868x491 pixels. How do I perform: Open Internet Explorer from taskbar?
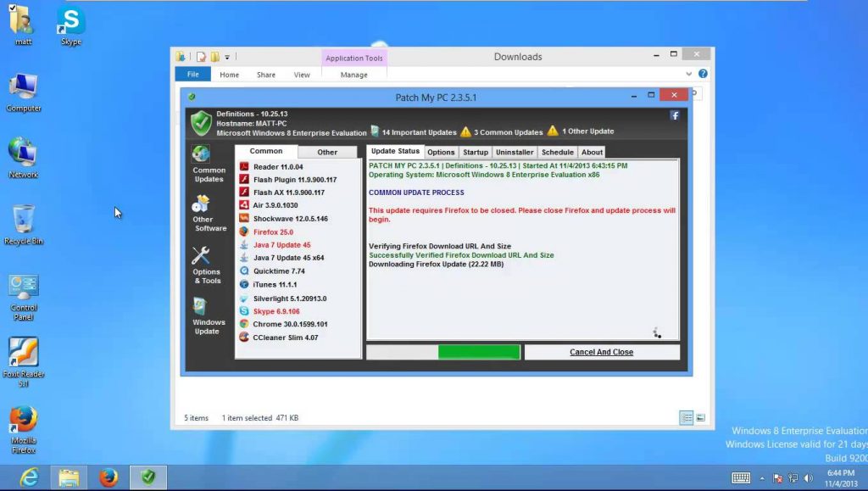pyautogui.click(x=29, y=477)
